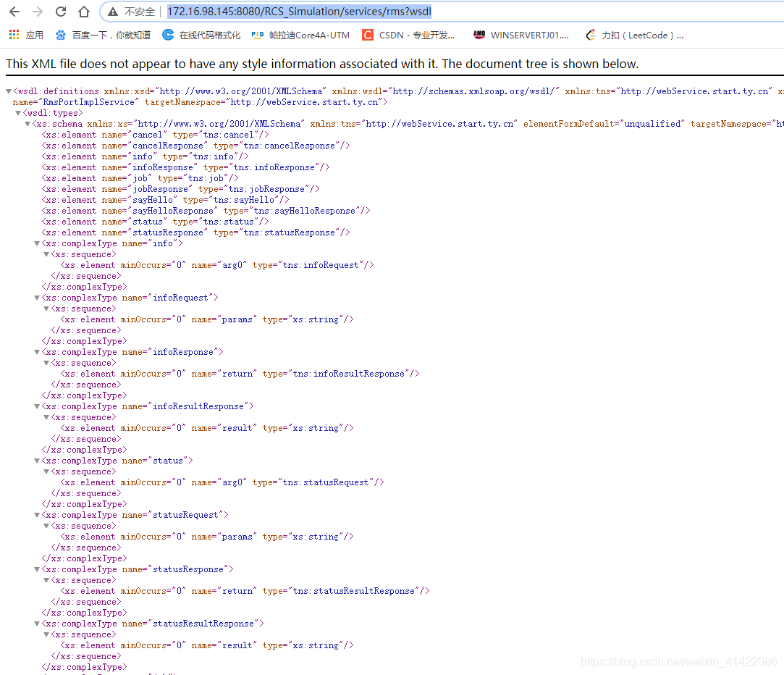
Task: Open the browser home page icon
Action: (x=84, y=12)
